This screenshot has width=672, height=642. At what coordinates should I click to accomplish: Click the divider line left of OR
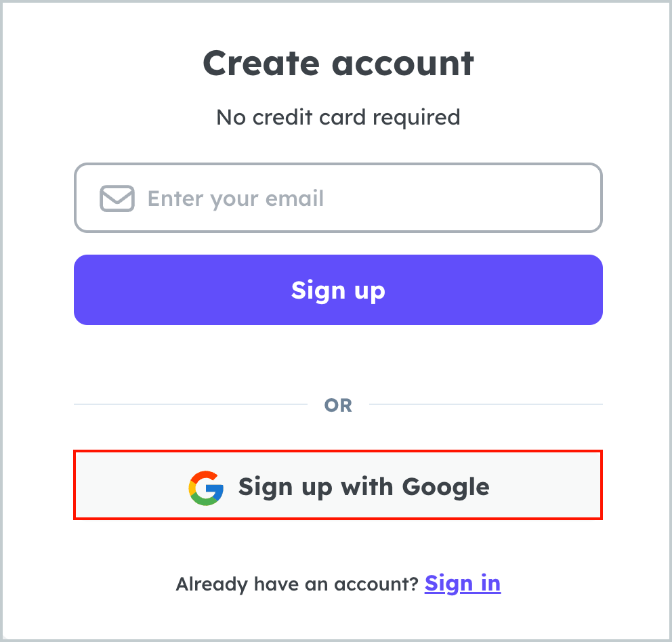pos(191,404)
